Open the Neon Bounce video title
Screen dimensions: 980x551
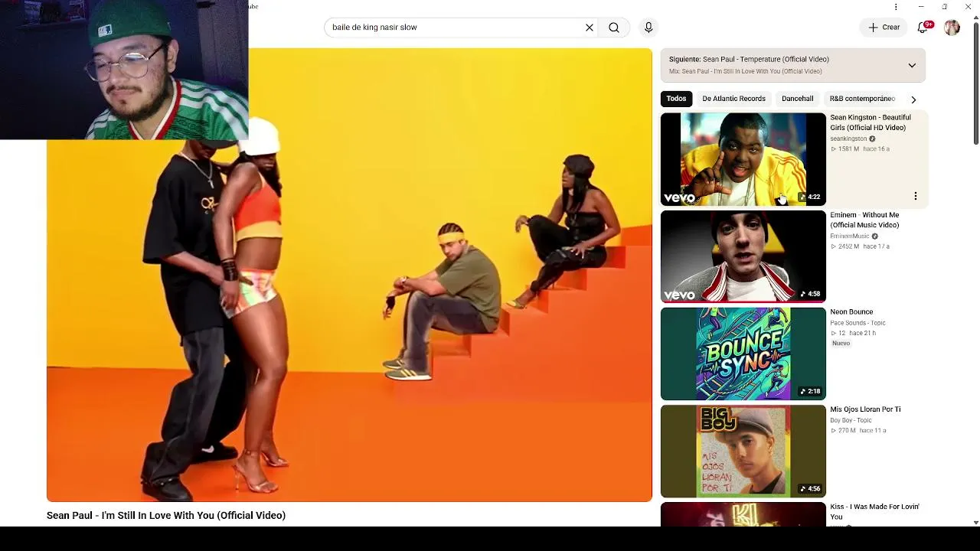[851, 312]
